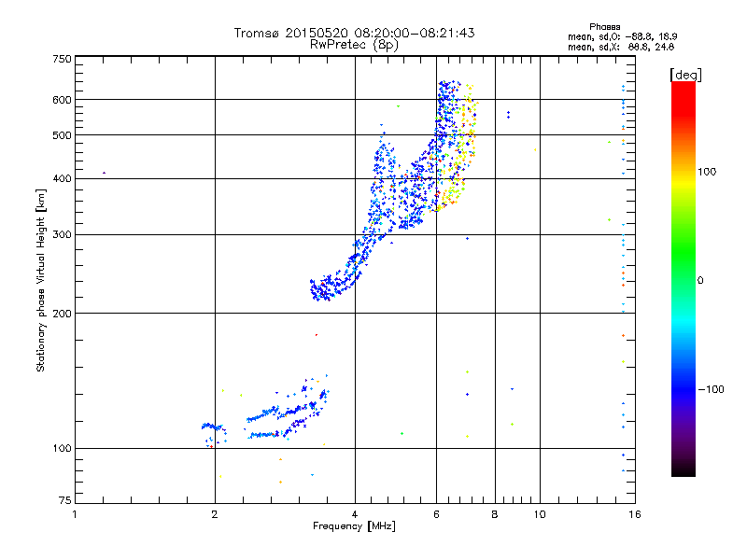Click the lone red point below 200 km
This screenshot has width=747, height=560.
(317, 335)
